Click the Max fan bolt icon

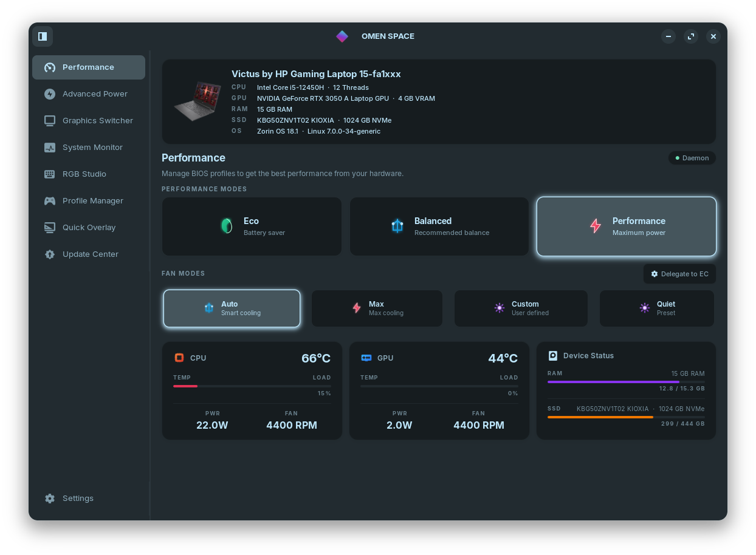[357, 308]
